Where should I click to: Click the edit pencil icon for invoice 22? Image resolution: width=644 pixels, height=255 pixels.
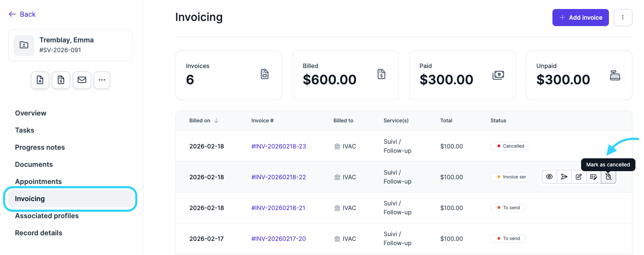click(x=579, y=177)
